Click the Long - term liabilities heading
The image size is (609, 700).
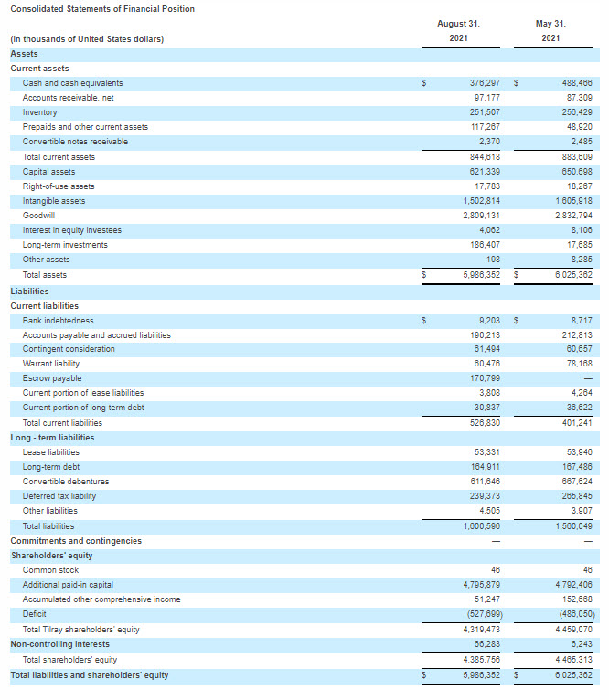click(52, 438)
